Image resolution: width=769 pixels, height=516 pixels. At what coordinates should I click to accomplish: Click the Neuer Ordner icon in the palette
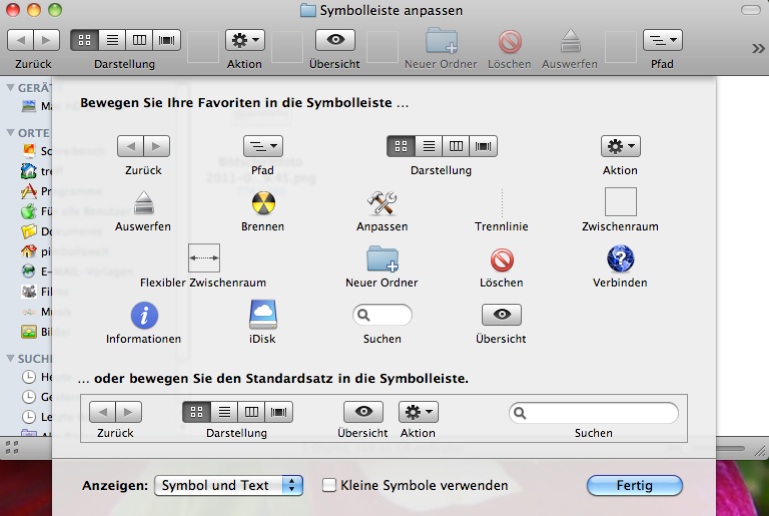[x=382, y=258]
